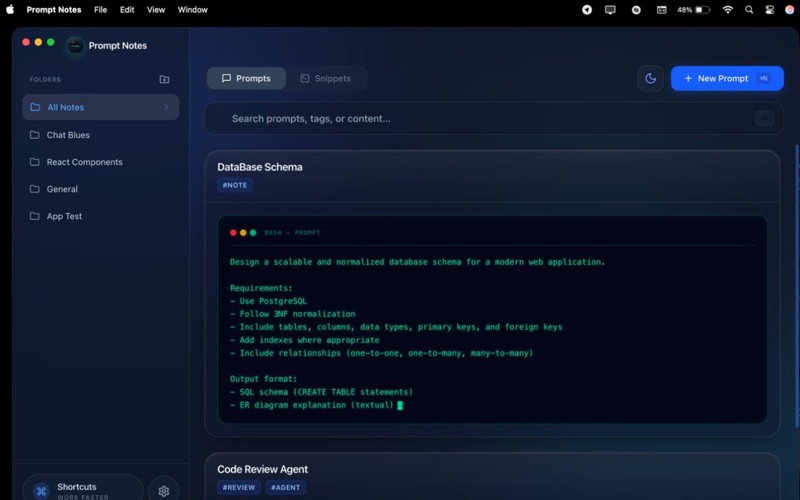Viewport: 800px width, 500px height.
Task: Open the Code Review Agent prompt title
Action: point(262,469)
